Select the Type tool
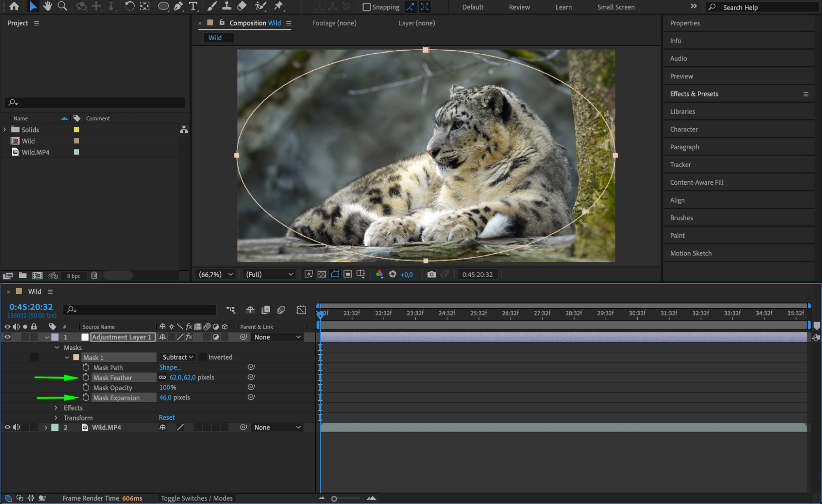Screen dimensions: 822x504 (193, 6)
